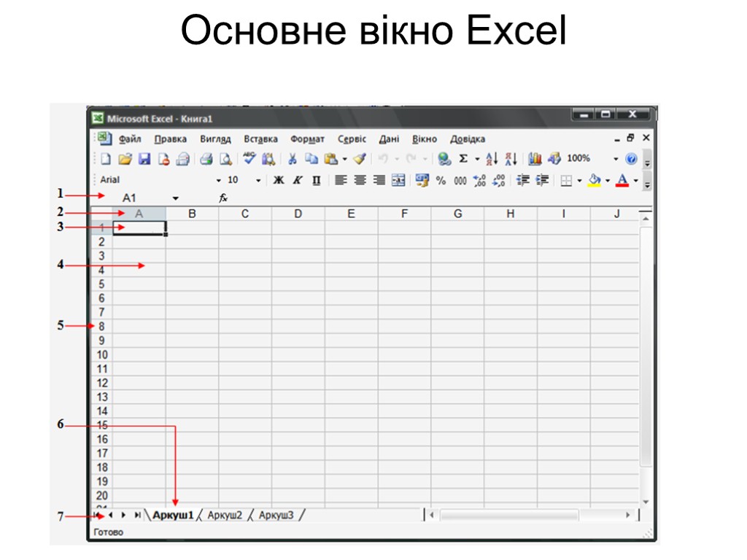Viewport: 747px width, 560px height.
Task: Jump to last sheet navigation arrow
Action: (137, 516)
